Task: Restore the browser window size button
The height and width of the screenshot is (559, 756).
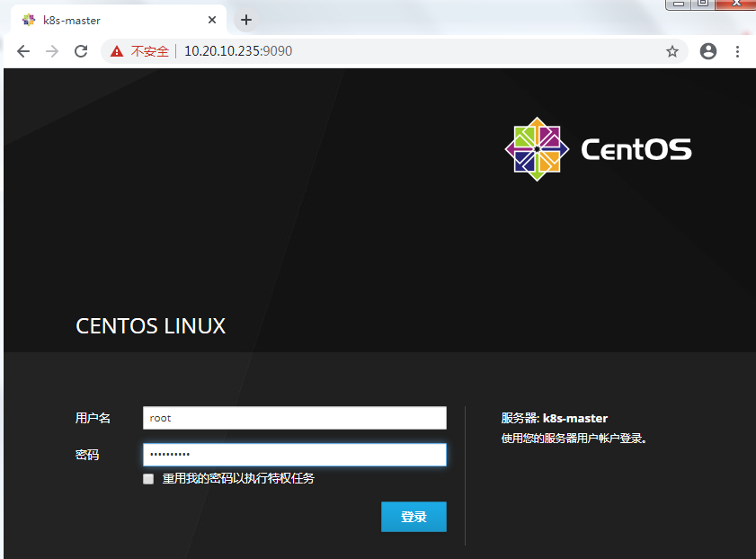Action: point(703,4)
